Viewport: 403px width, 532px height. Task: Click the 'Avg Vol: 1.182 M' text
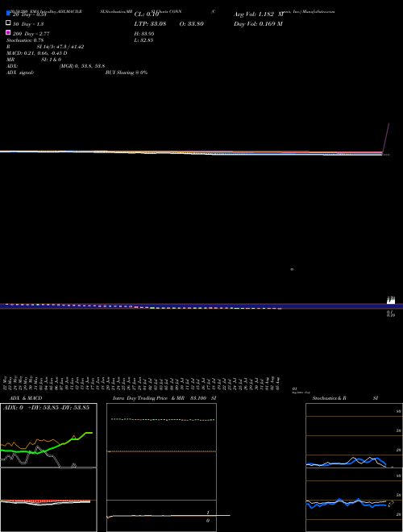(259, 15)
